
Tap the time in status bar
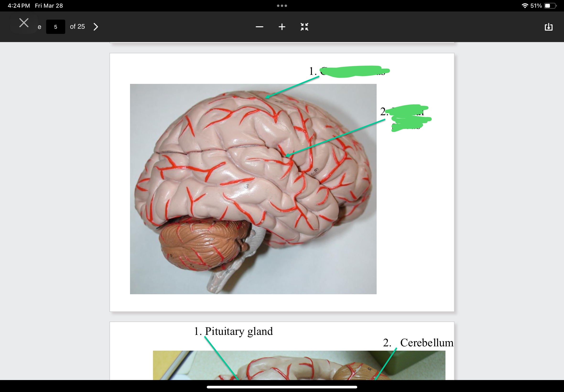[x=19, y=6]
